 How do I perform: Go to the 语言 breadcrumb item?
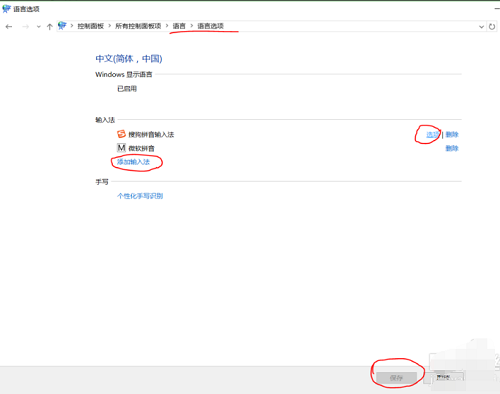[x=179, y=26]
